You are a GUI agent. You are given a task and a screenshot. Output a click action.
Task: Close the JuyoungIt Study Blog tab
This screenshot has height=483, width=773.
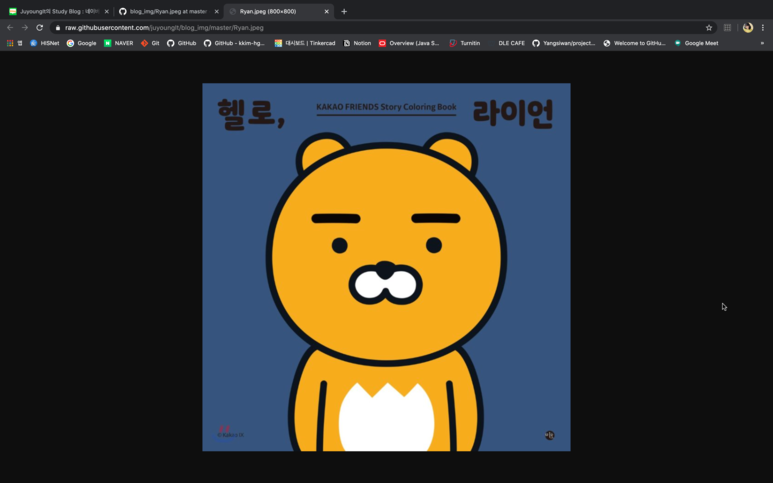pos(106,11)
